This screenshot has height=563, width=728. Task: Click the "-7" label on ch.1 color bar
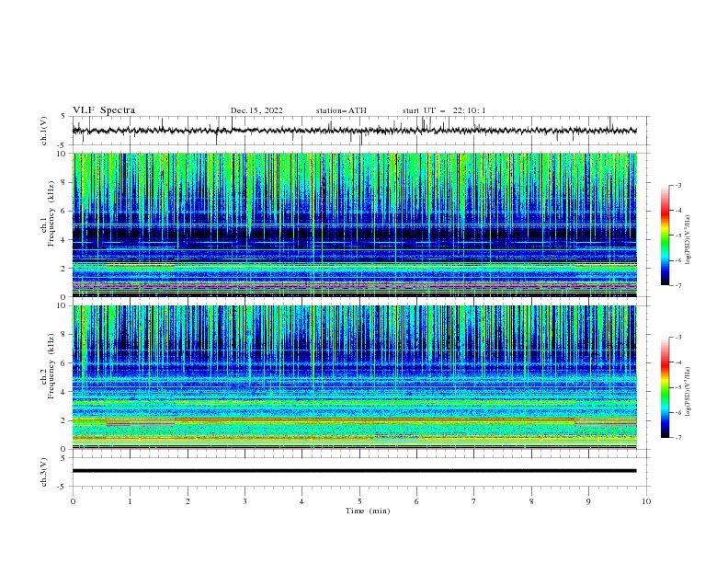(x=677, y=285)
